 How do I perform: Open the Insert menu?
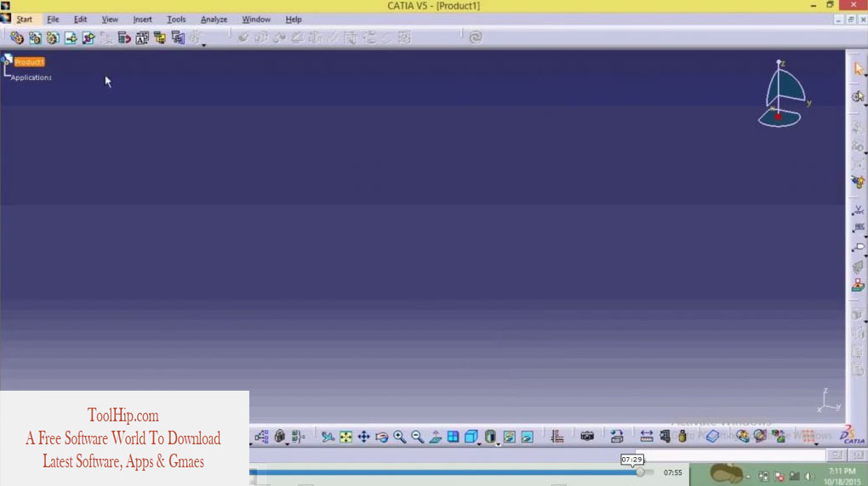tap(142, 20)
